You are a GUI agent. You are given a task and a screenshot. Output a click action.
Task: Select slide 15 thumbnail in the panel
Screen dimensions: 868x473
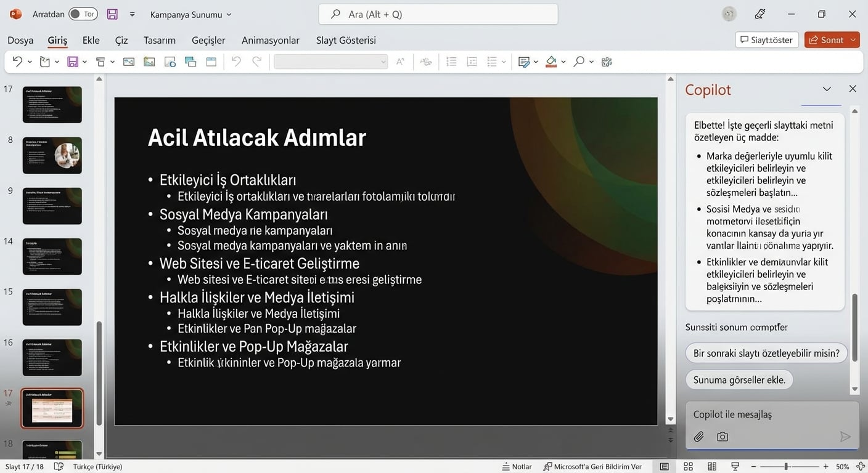(52, 307)
